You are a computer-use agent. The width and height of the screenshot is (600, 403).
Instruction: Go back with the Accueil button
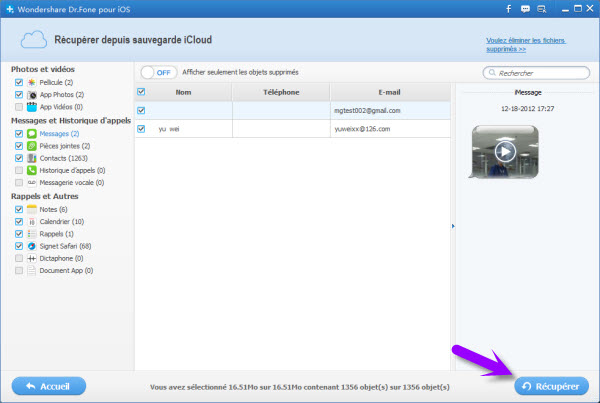49,386
